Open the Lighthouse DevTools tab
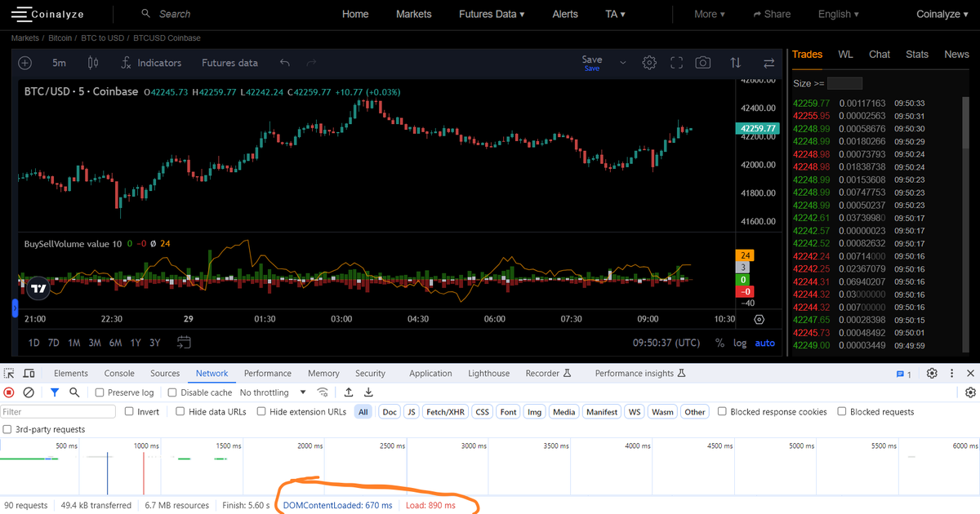This screenshot has width=980, height=514. click(x=489, y=374)
